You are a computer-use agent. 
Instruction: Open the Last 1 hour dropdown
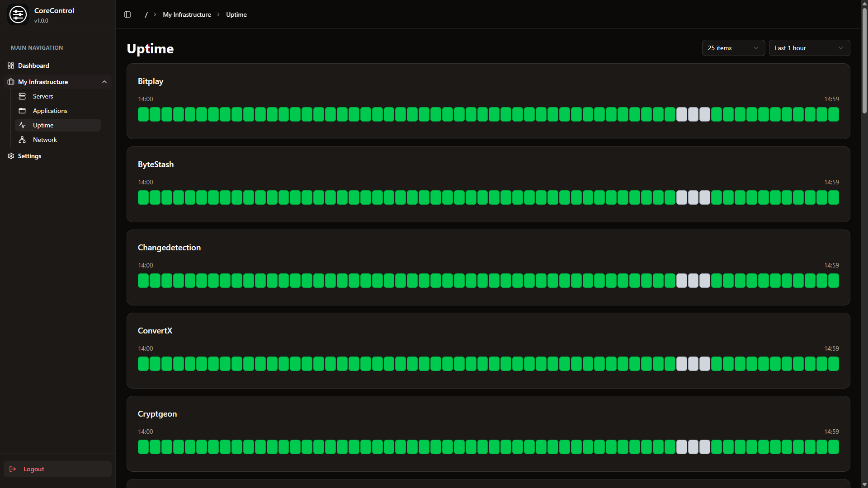(809, 48)
